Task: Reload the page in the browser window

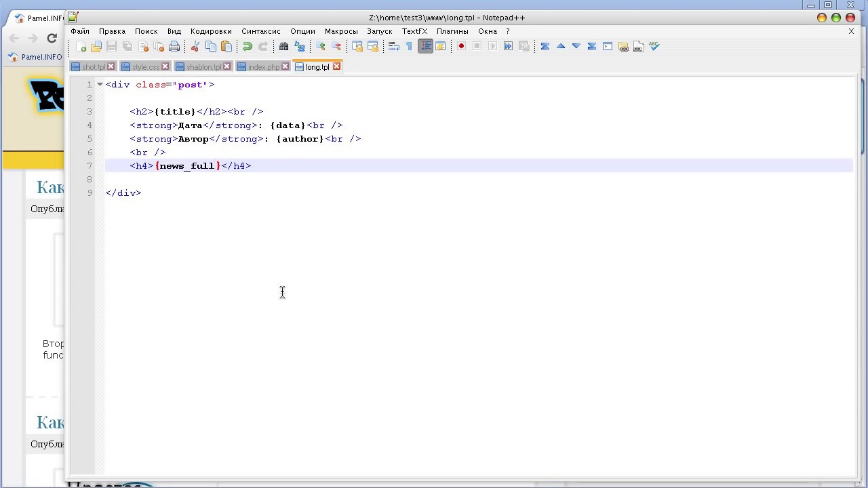Action: pos(52,39)
